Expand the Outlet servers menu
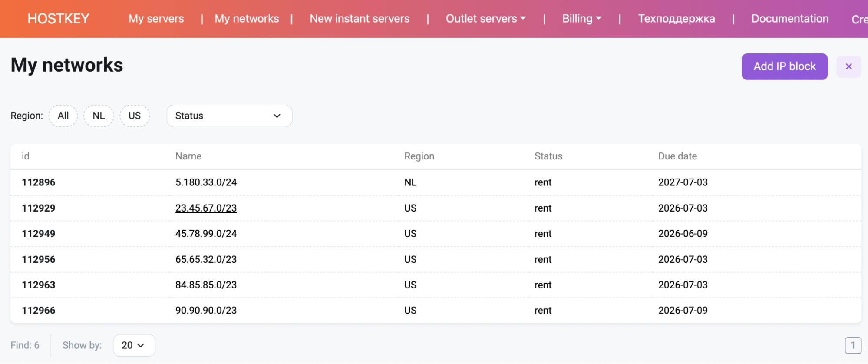 pyautogui.click(x=485, y=19)
